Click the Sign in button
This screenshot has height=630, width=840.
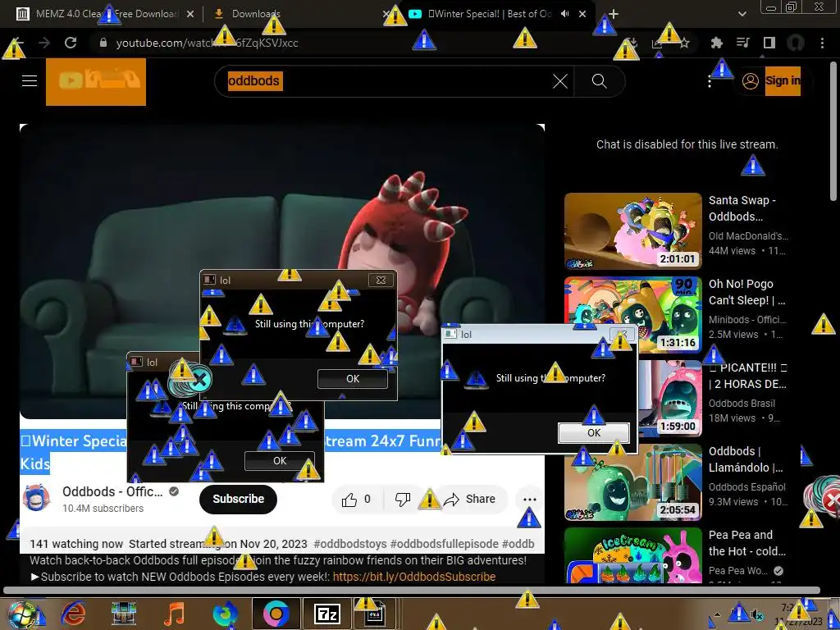pyautogui.click(x=783, y=81)
